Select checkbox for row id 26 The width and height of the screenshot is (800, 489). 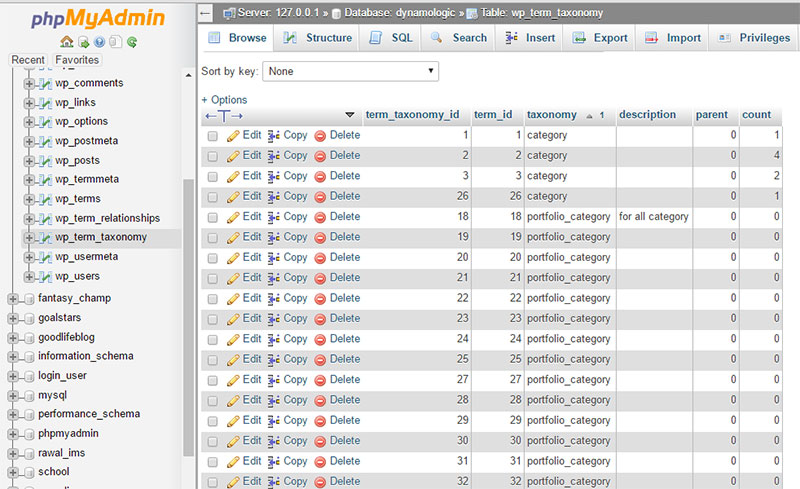pyautogui.click(x=213, y=197)
